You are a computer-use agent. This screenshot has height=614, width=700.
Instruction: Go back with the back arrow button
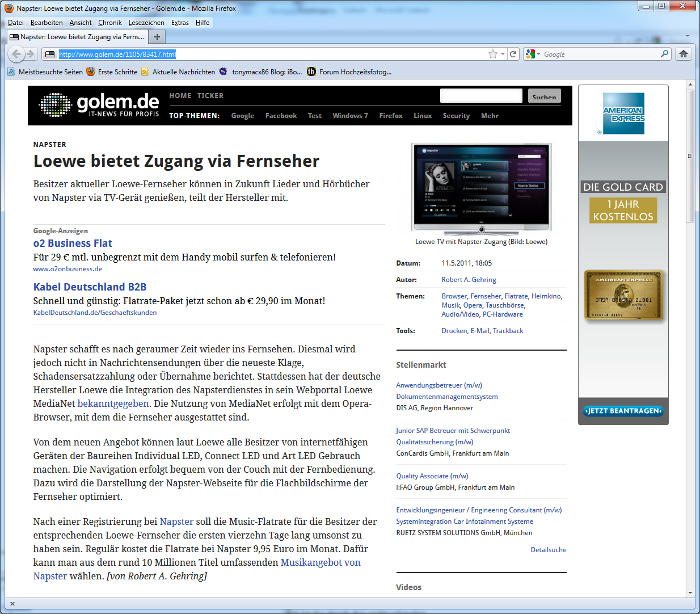click(16, 54)
